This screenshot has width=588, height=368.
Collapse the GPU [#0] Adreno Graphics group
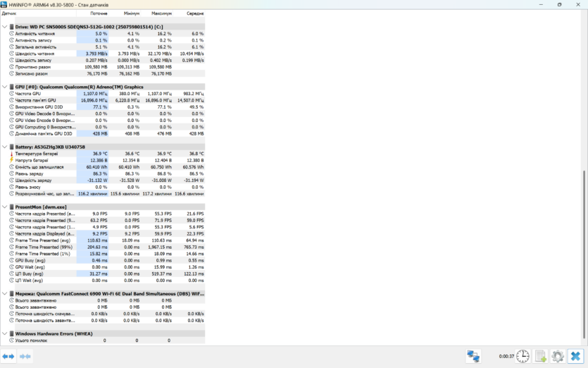click(4, 87)
